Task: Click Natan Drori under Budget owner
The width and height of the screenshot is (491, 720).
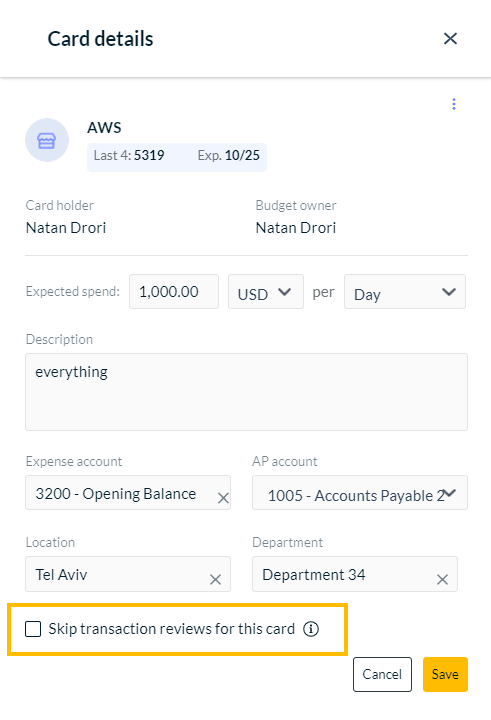Action: coord(296,228)
